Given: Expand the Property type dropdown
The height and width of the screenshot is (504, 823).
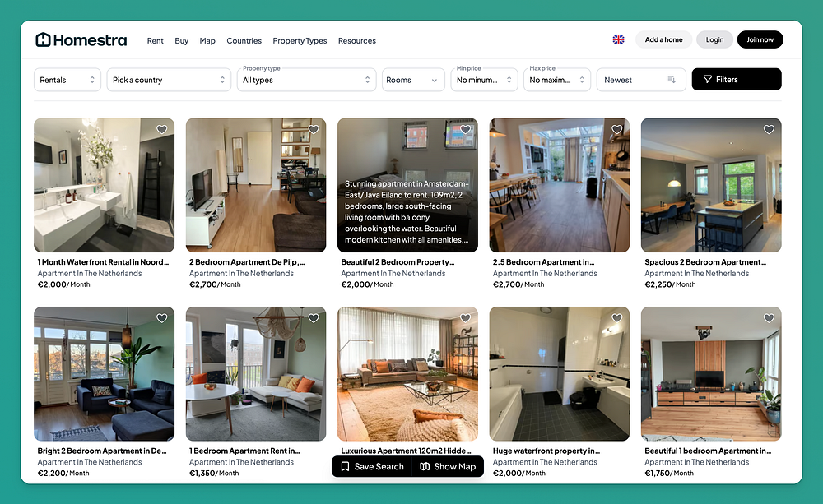Looking at the screenshot, I should [306, 80].
